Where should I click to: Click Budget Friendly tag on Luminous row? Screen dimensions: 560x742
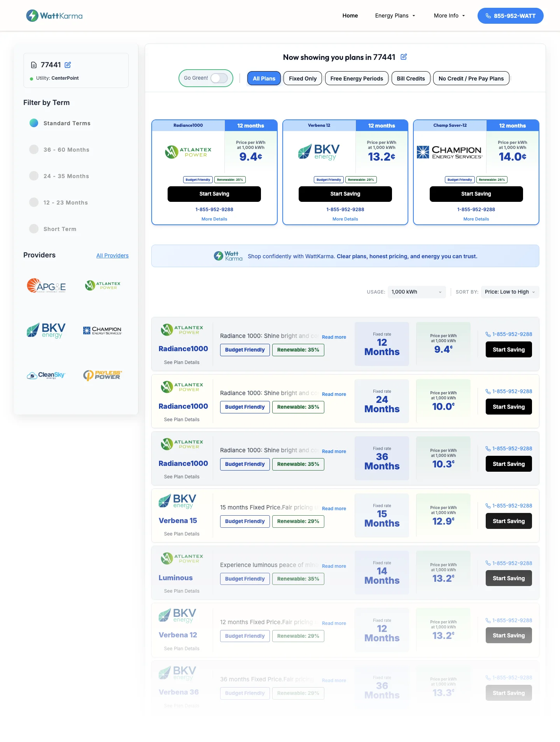245,579
